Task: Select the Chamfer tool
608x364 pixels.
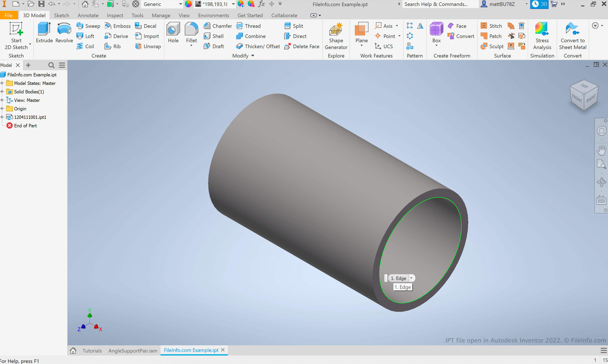Action: point(217,26)
